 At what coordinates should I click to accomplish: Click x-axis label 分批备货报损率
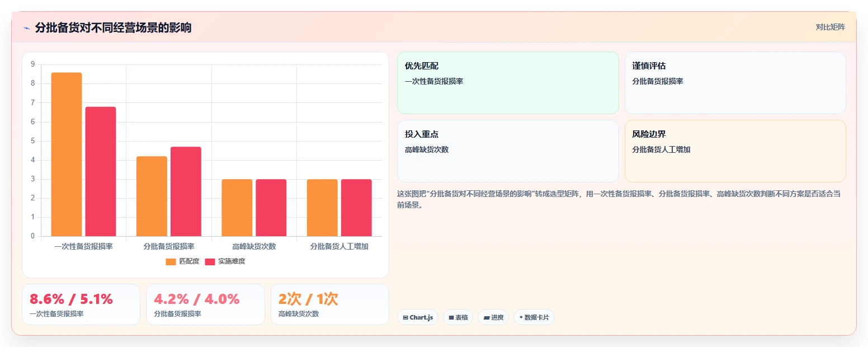pyautogui.click(x=169, y=246)
